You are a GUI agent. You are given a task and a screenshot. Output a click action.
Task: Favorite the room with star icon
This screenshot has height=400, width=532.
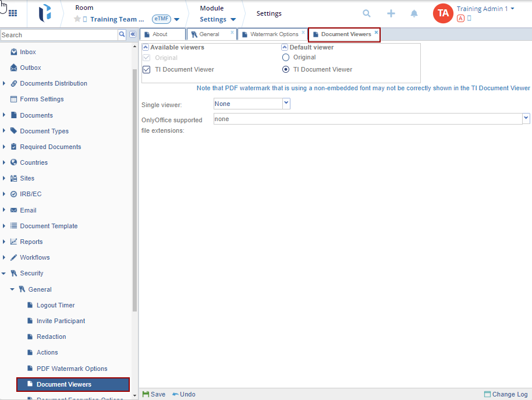[77, 19]
